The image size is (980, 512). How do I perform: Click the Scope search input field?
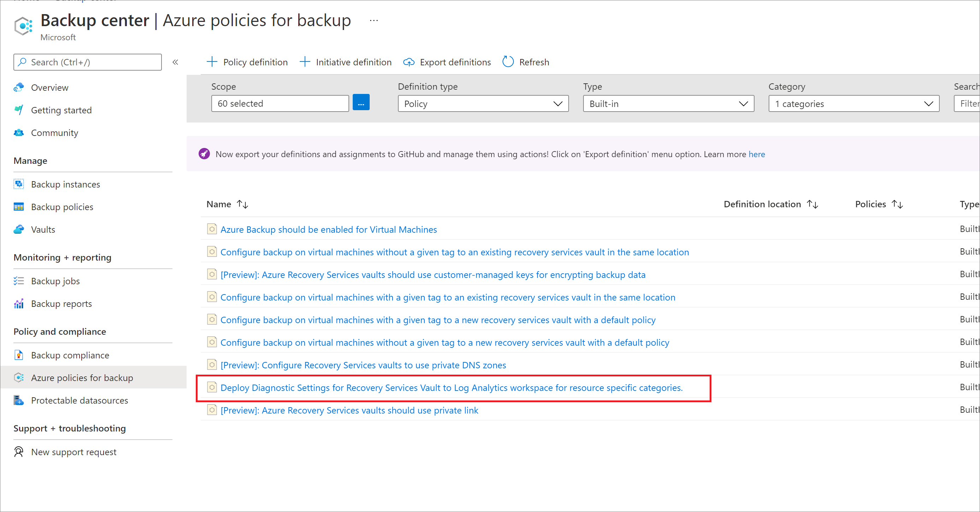click(x=280, y=103)
